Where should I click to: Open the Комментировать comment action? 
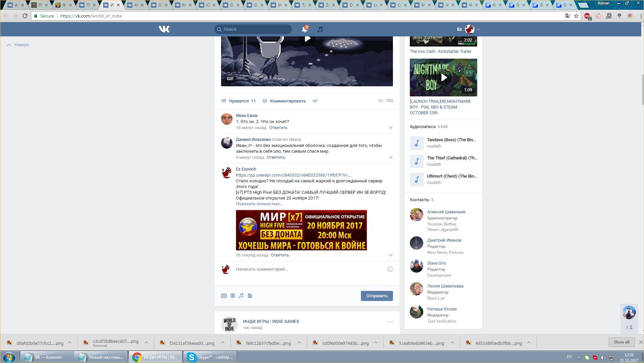(284, 101)
